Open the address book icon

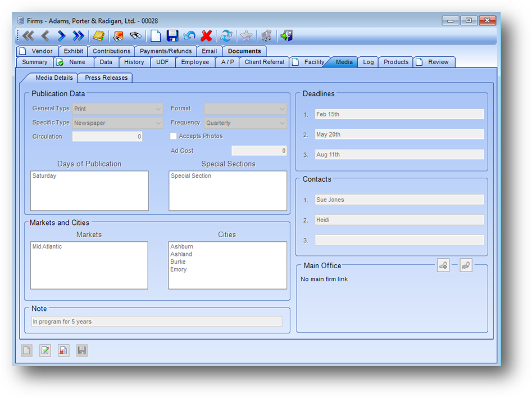pyautogui.click(x=99, y=35)
